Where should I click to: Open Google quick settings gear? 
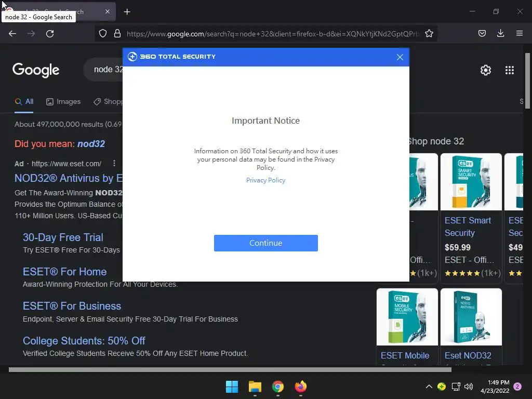(x=486, y=70)
